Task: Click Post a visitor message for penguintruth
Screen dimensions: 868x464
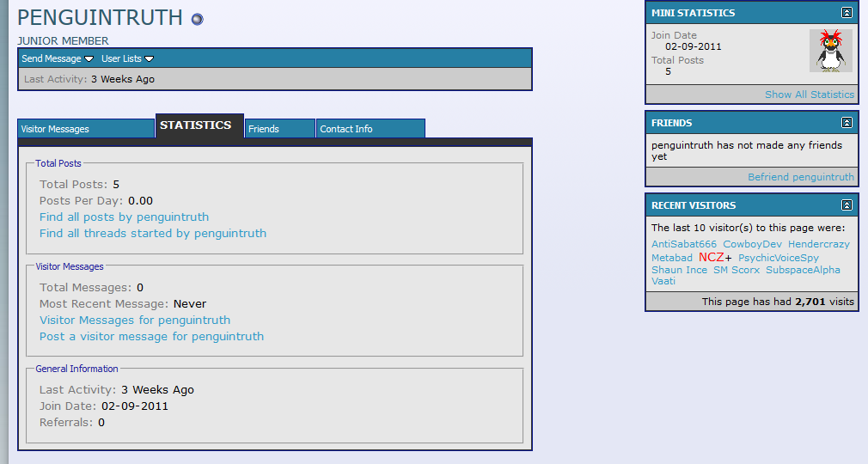Action: point(151,337)
